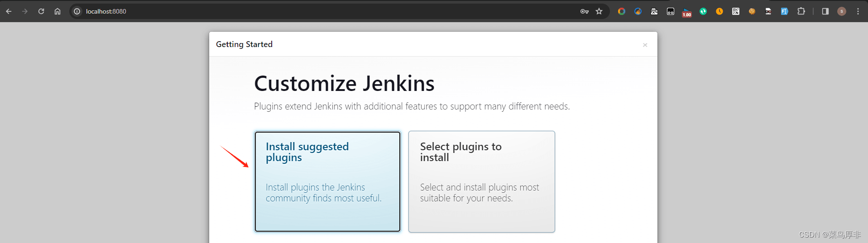
Task: Open the printer with X extension
Action: tap(654, 11)
